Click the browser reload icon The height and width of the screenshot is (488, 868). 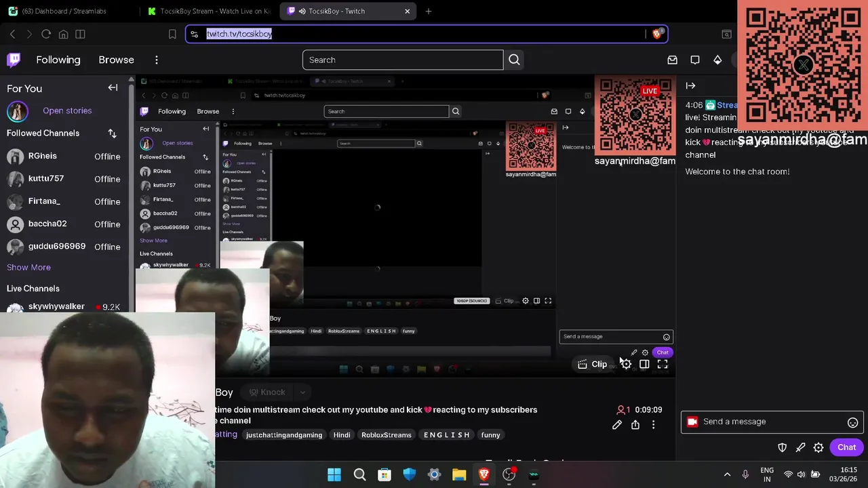[x=46, y=34]
